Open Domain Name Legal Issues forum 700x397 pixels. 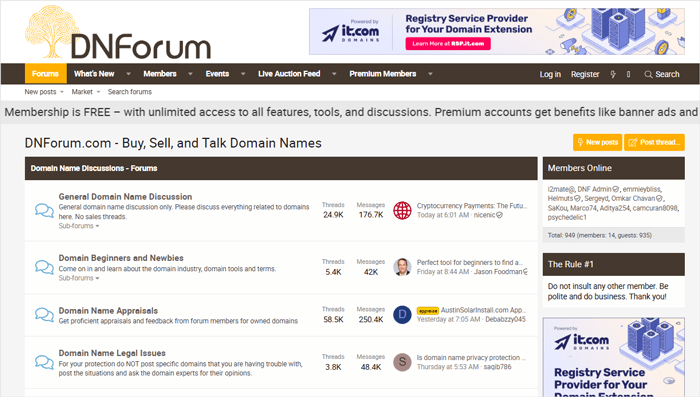[x=112, y=353]
